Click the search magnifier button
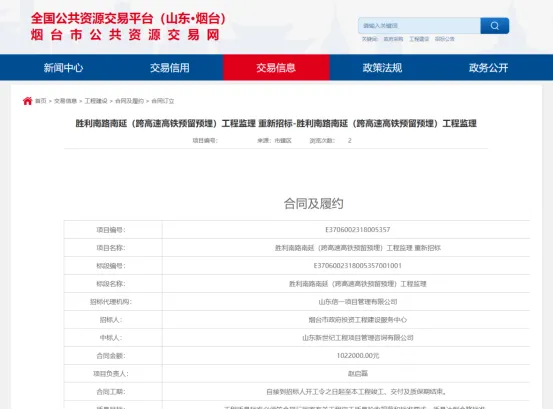This screenshot has width=554, height=410. (x=495, y=26)
